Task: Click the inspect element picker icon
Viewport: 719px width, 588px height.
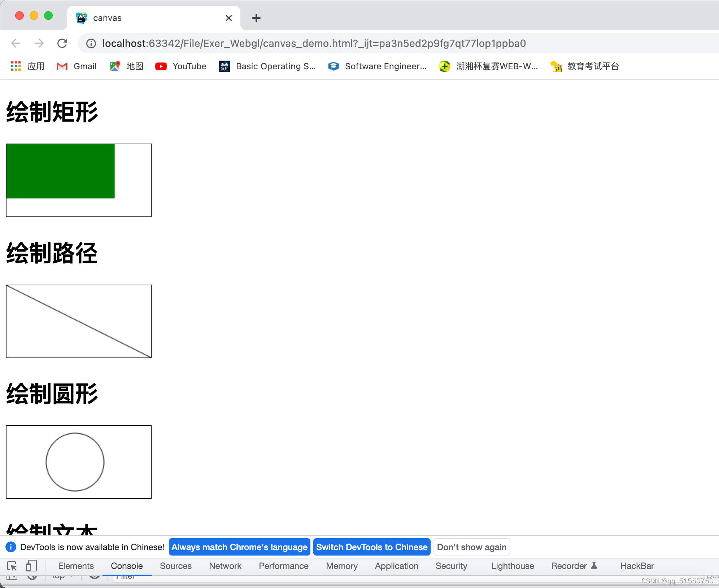Action: pyautogui.click(x=12, y=566)
